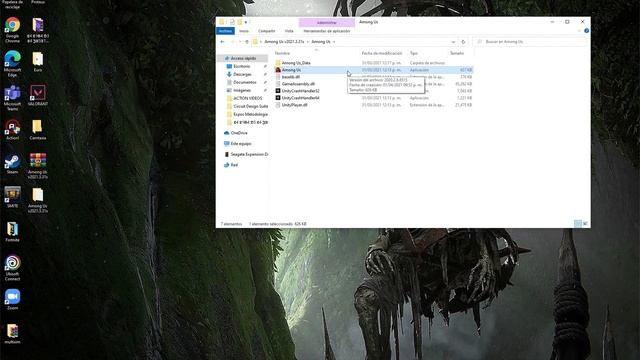Open Among Us WinRAR archive on desktop
Viewport: 640px width, 360px height.
(x=38, y=166)
